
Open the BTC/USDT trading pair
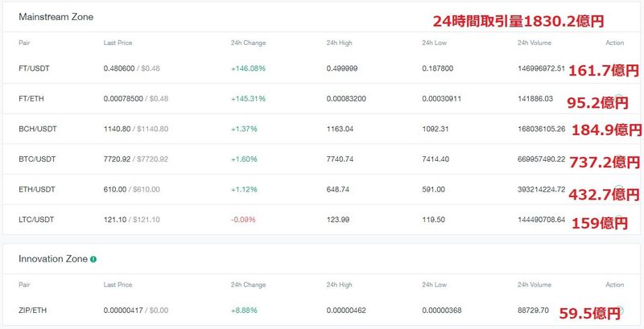pyautogui.click(x=35, y=159)
